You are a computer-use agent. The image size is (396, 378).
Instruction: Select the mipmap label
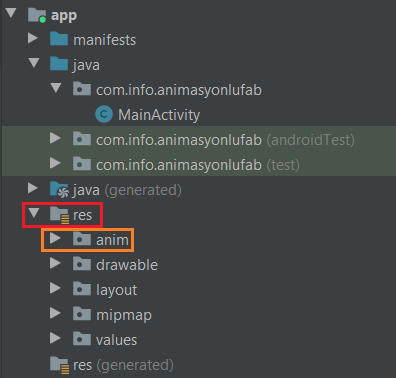click(x=124, y=315)
